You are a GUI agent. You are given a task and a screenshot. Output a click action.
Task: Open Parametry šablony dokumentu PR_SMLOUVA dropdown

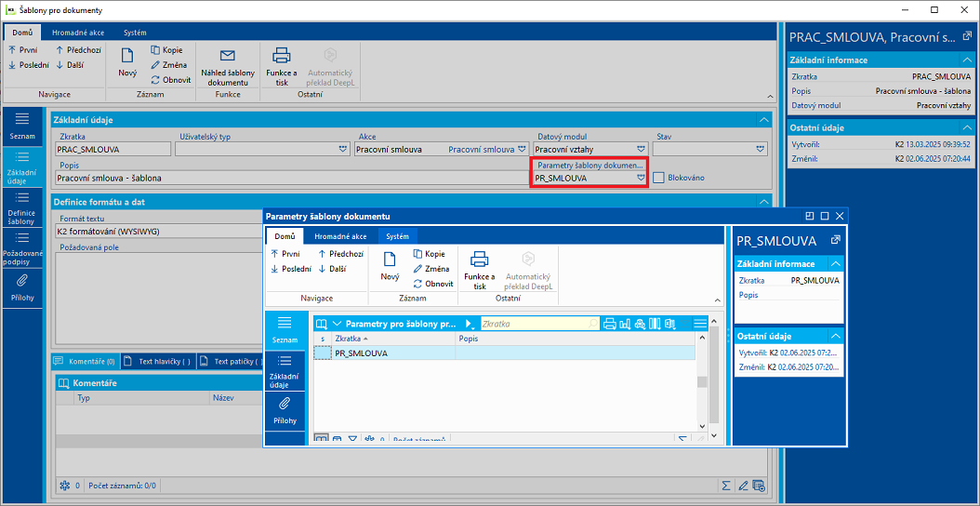pos(641,179)
